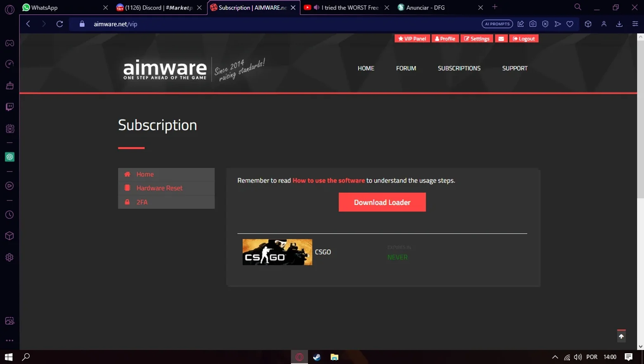Open the site Settings button
The height and width of the screenshot is (364, 644).
477,38
